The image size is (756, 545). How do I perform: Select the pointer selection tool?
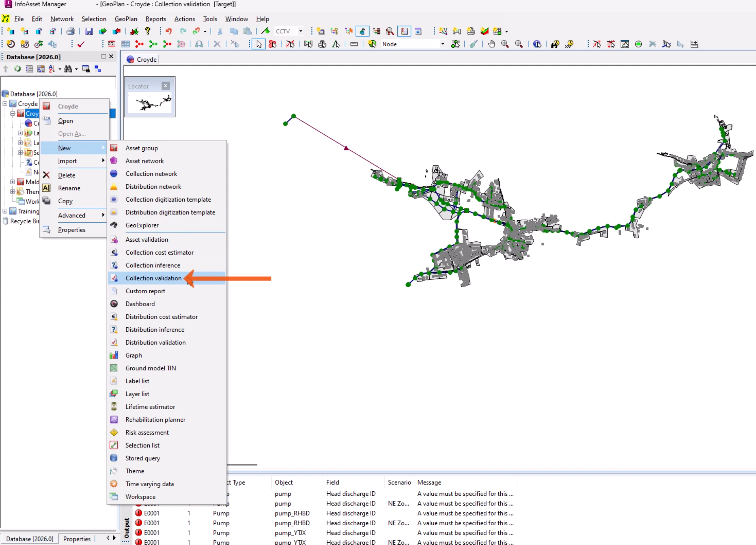pyautogui.click(x=259, y=44)
